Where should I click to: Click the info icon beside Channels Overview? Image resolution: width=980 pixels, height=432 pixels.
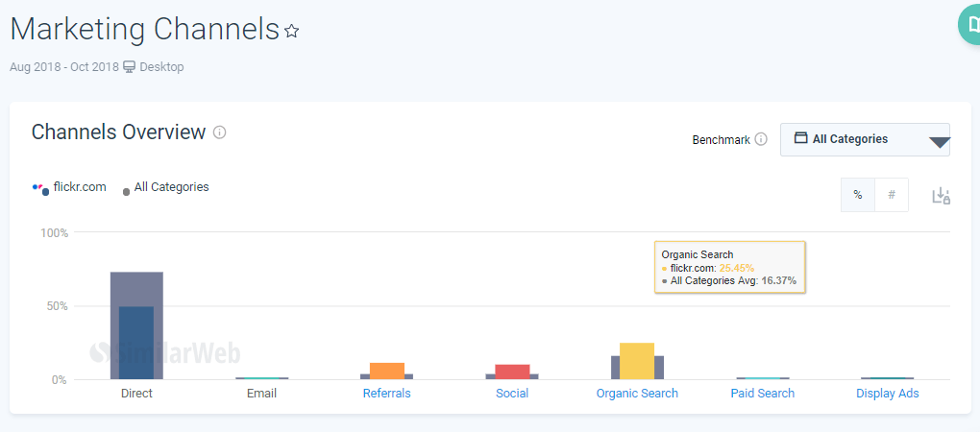point(219,132)
